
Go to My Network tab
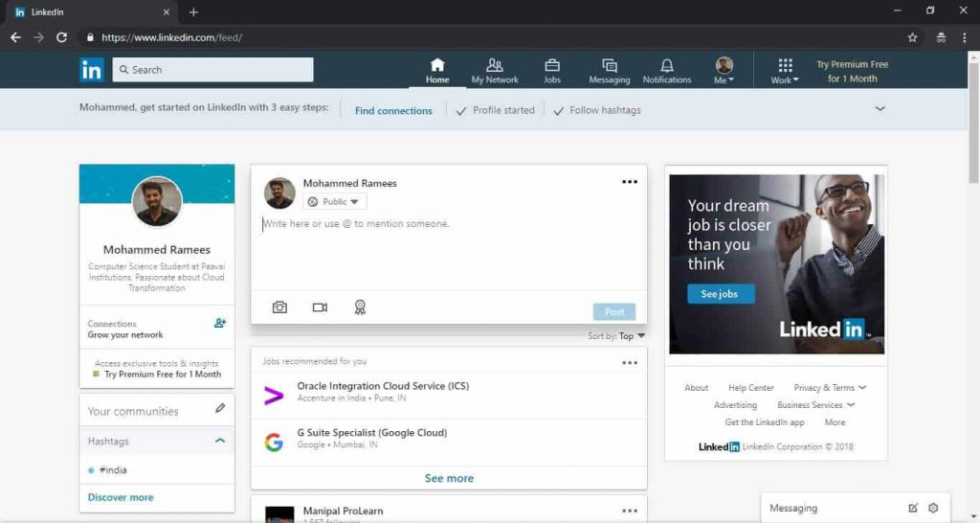pos(495,71)
